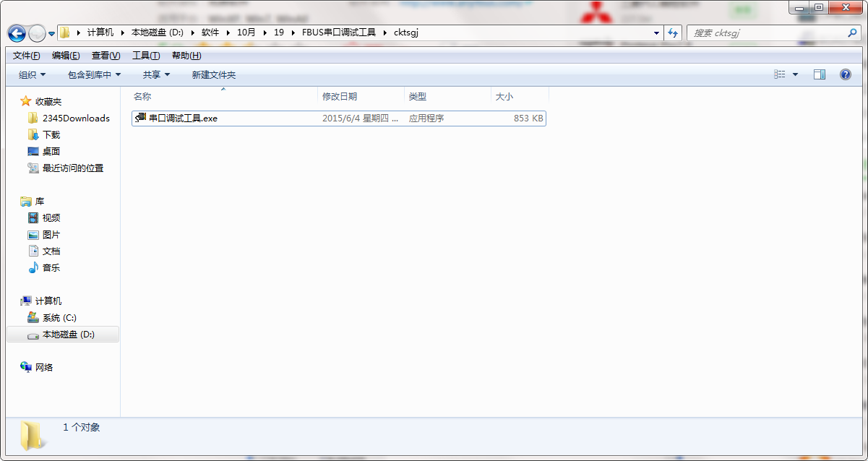Open 系统 (C:) drive in navigation pane
Screen dimensions: 868x461
click(59, 317)
